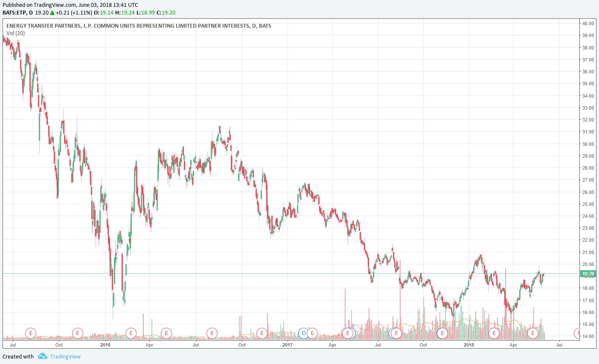This screenshot has height=364, width=599.
Task: Open the earnings marker for November 2015
Action: tap(77, 333)
